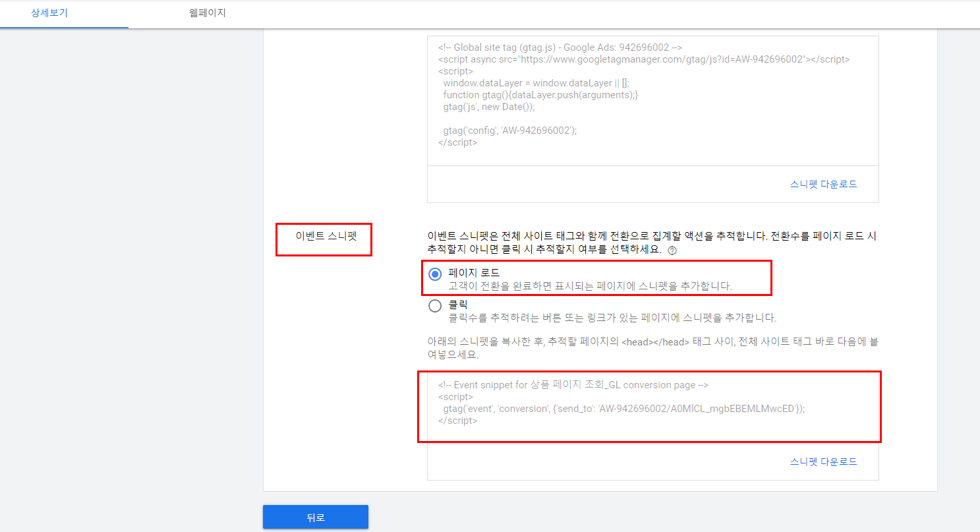Select the 페이지 로드 radio button
This screenshot has width=980, height=532.
pos(435,274)
